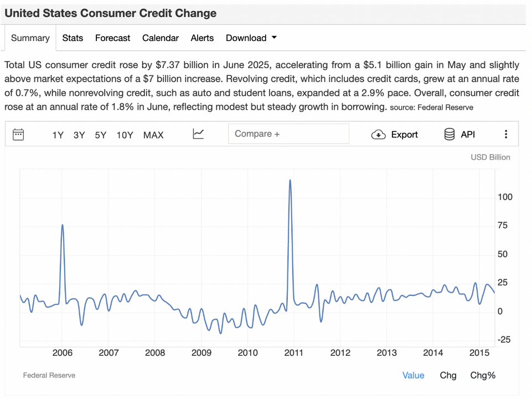Expand the Download dropdown menu
This screenshot has width=532, height=399.
(251, 38)
